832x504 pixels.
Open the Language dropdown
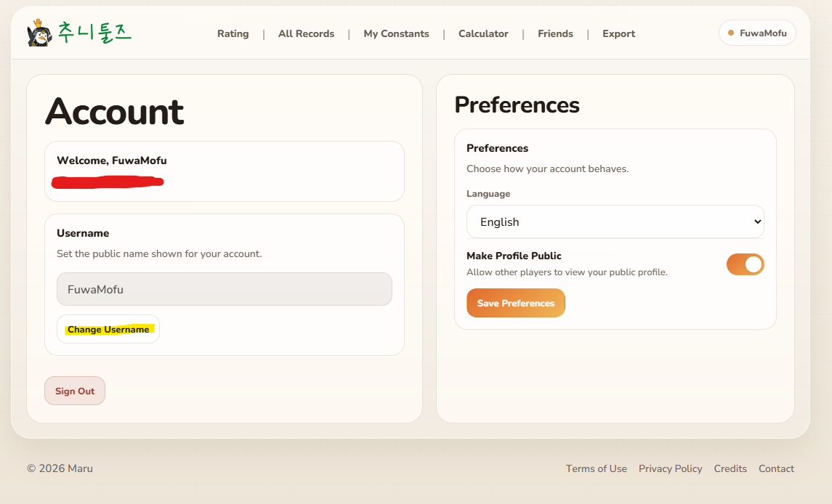pos(615,221)
